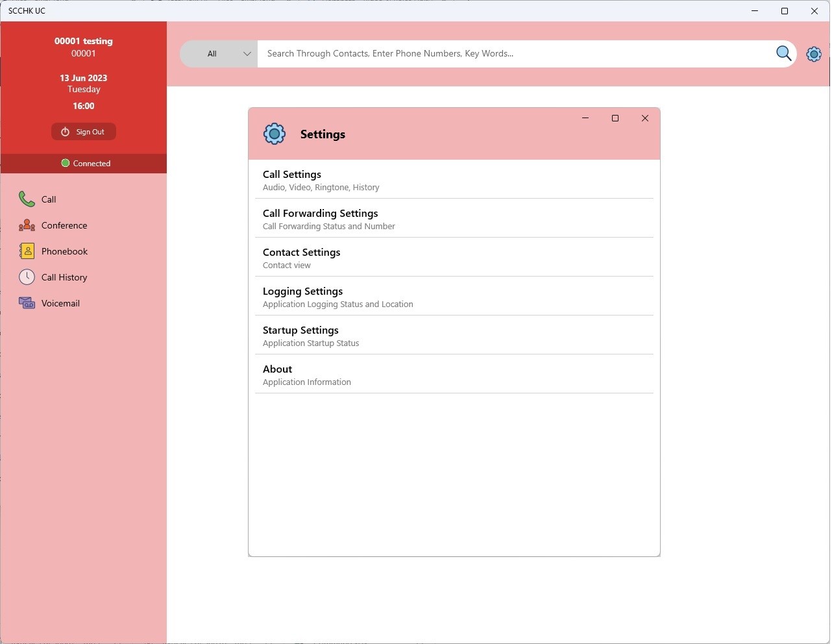Close the Settings dialog

click(x=644, y=118)
